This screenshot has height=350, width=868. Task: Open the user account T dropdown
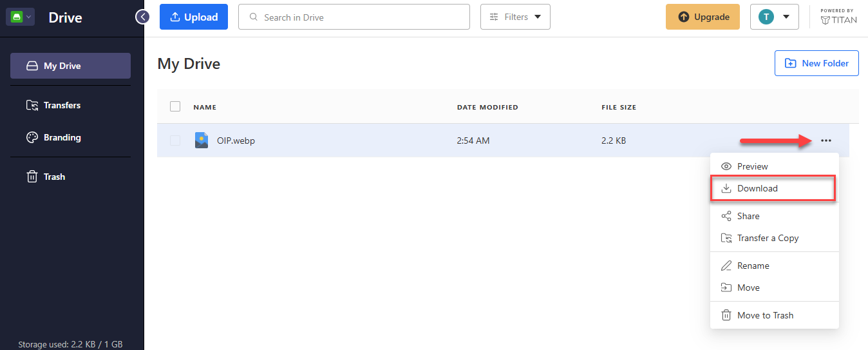[775, 17]
